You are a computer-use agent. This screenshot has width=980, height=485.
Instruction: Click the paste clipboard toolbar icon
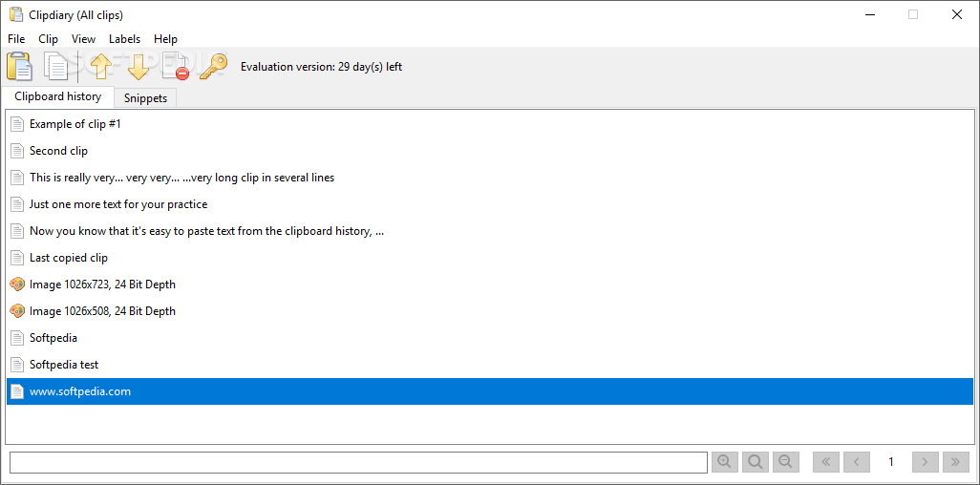(x=19, y=66)
